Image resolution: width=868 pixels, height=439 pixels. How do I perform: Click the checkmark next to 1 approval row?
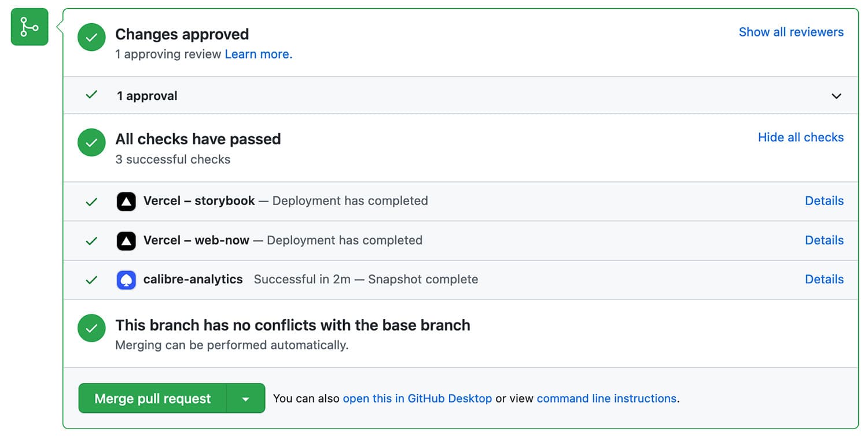[91, 96]
